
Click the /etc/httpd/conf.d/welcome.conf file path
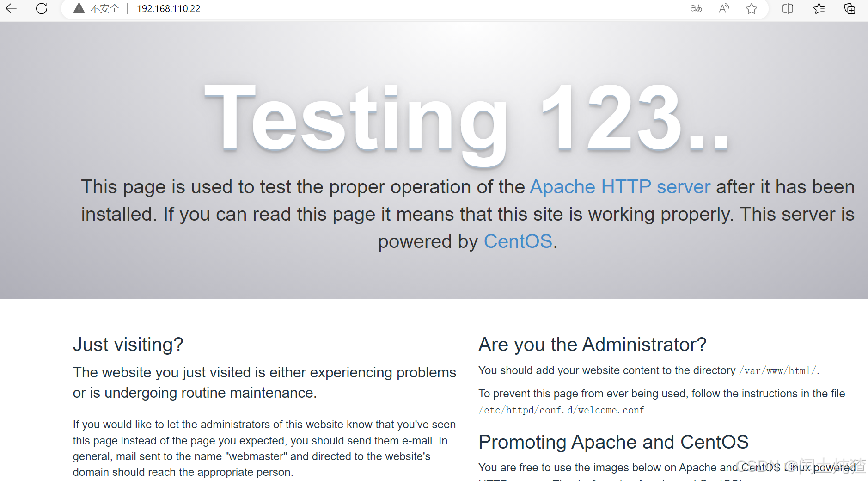(562, 410)
